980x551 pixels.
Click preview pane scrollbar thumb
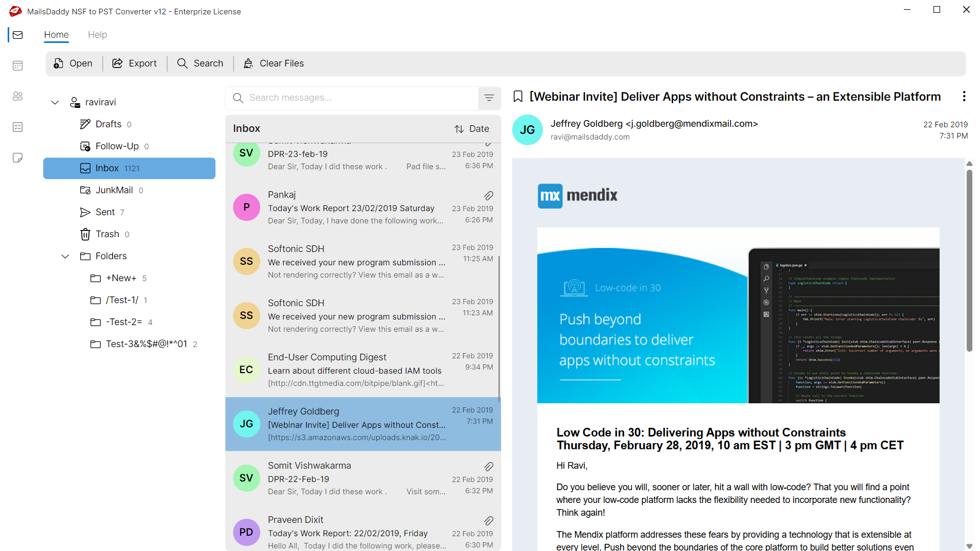[x=969, y=261]
